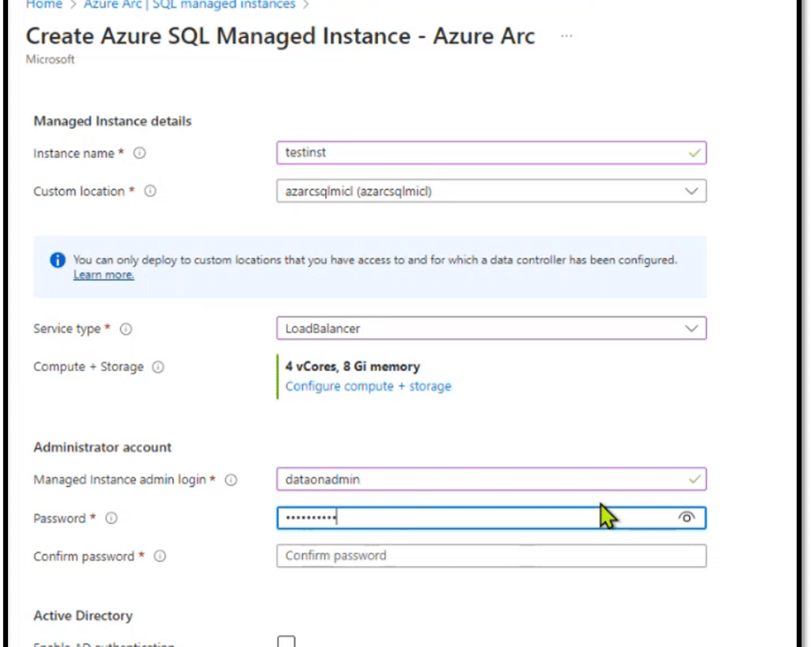
Task: Open the ellipsis menu beside page title
Action: (x=566, y=36)
